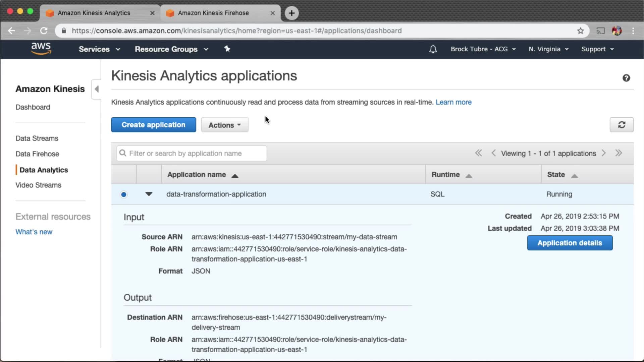Open the Actions dropdown
Viewport: 644px width, 362px height.
(x=224, y=125)
